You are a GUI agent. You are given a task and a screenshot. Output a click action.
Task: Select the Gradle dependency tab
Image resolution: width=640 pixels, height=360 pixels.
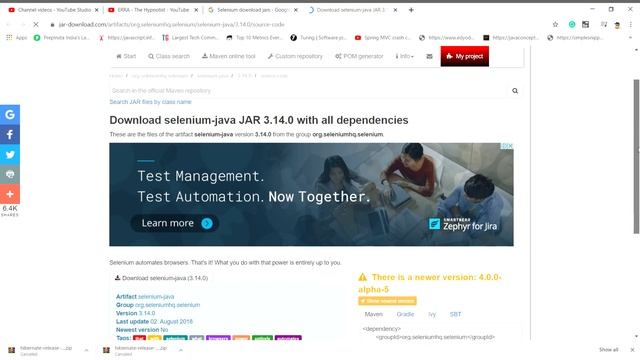tap(405, 314)
